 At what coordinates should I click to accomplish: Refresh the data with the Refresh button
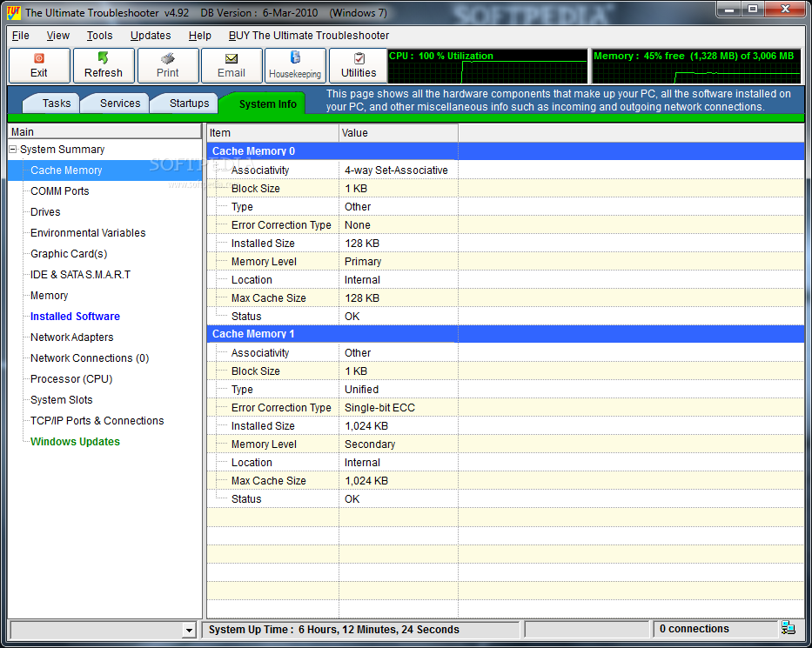(104, 66)
